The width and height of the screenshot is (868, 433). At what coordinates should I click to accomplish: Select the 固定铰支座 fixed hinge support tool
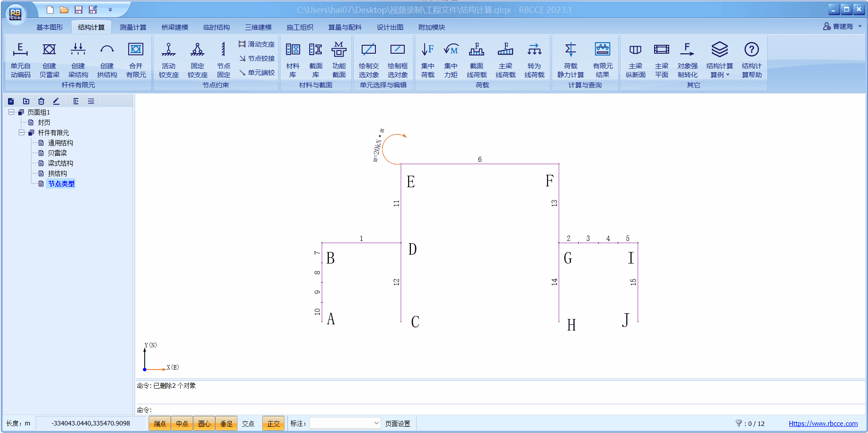pos(197,60)
